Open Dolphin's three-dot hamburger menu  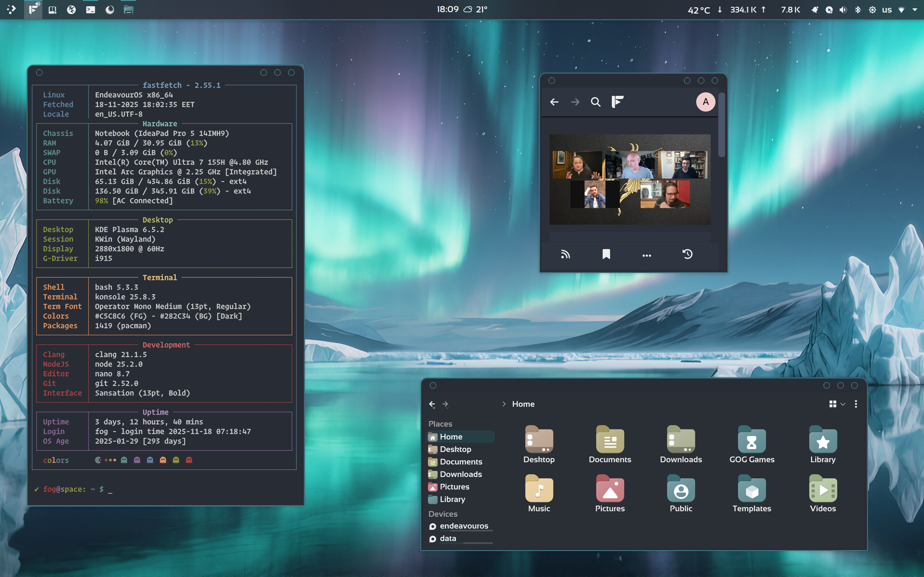tap(856, 404)
